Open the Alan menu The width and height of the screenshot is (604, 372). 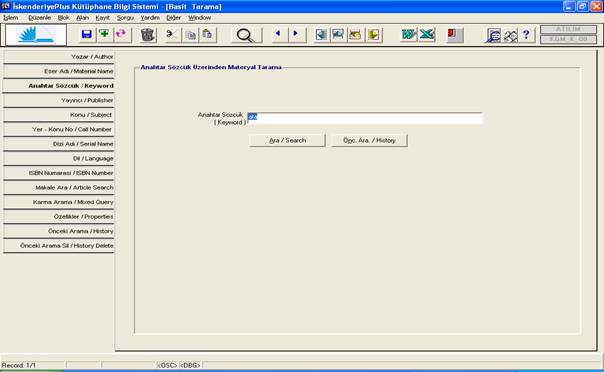click(82, 18)
